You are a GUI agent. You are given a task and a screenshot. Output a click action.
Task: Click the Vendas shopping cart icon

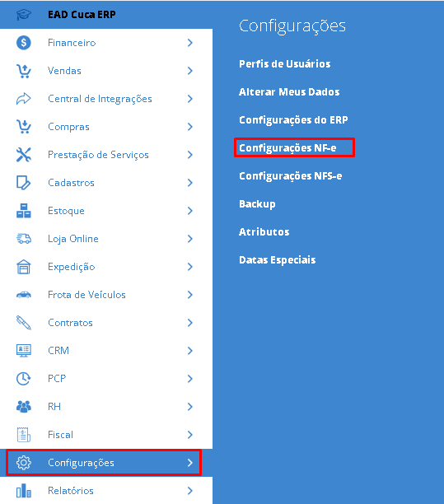[x=23, y=71]
